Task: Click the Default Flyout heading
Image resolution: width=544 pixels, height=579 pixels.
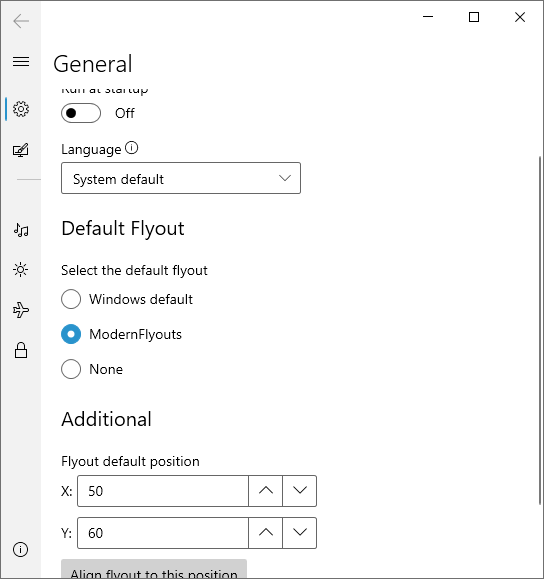Action: (123, 229)
